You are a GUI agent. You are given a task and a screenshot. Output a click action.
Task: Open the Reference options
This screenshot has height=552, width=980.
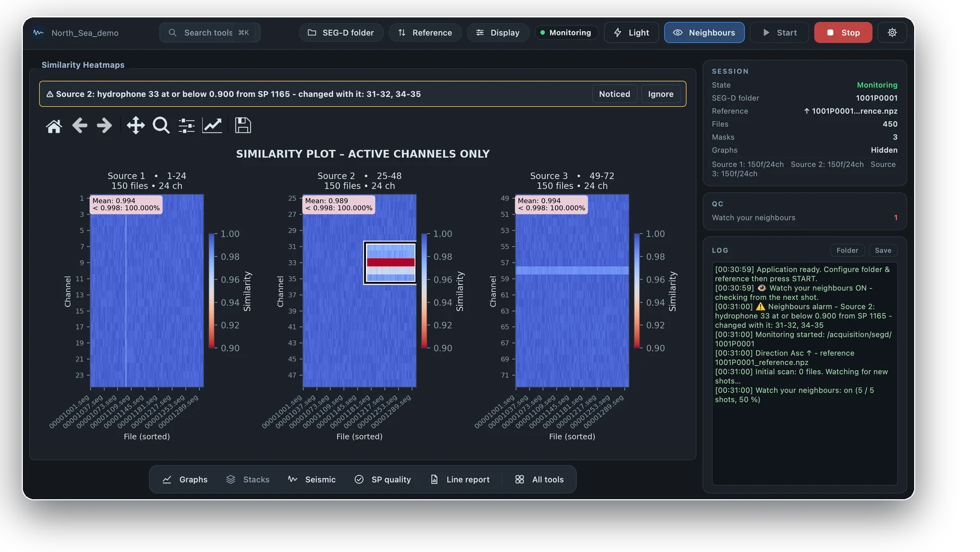(425, 33)
